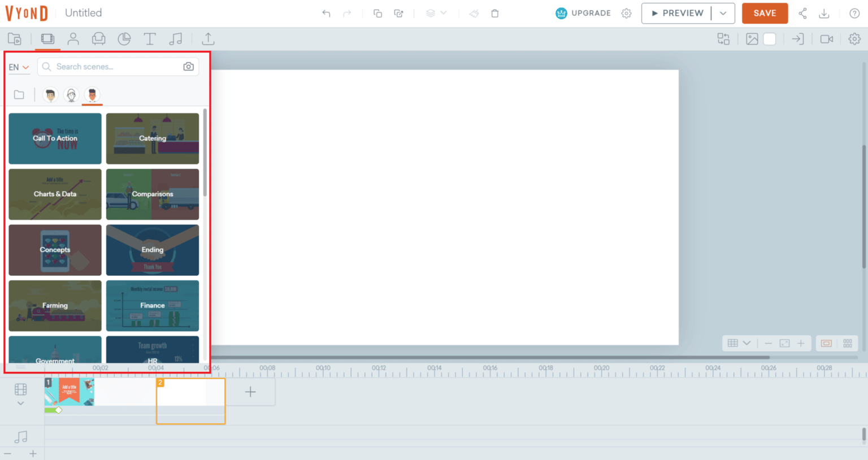Click the Share icon

point(802,14)
